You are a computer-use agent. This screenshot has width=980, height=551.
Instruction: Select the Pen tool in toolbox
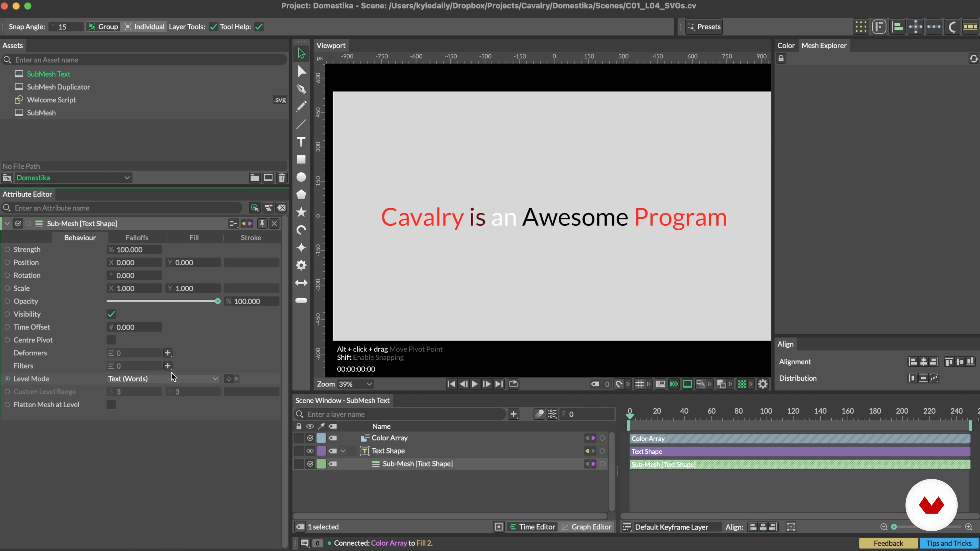pyautogui.click(x=301, y=89)
